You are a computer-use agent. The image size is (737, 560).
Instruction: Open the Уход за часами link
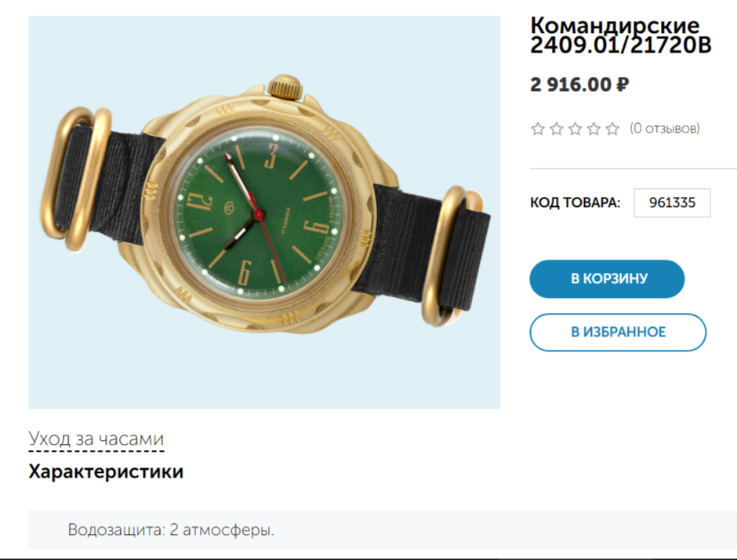click(x=96, y=438)
